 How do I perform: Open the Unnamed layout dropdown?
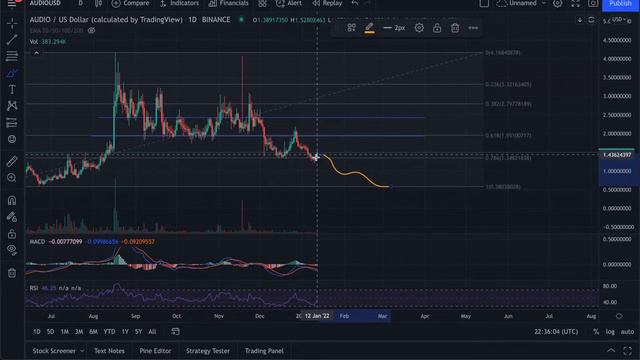(521, 3)
